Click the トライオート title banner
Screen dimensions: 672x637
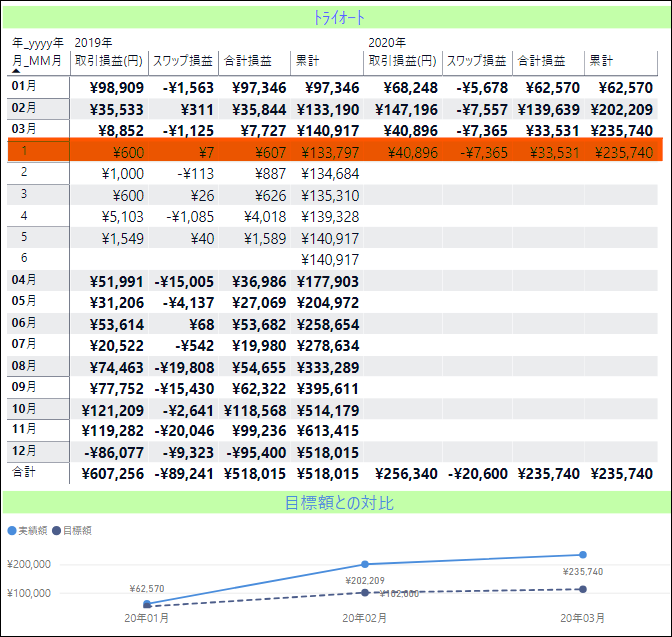tap(337, 18)
